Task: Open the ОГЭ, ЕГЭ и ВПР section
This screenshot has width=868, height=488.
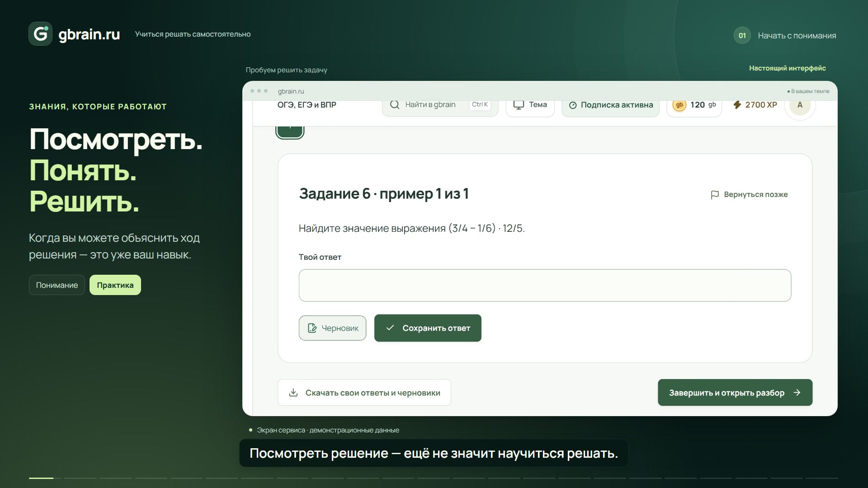Action: [x=307, y=105]
